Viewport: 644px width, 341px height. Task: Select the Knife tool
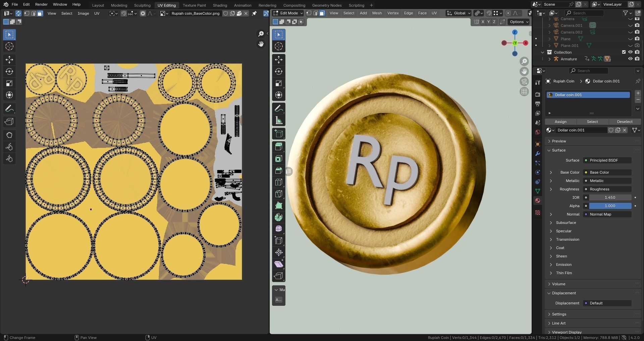[279, 194]
